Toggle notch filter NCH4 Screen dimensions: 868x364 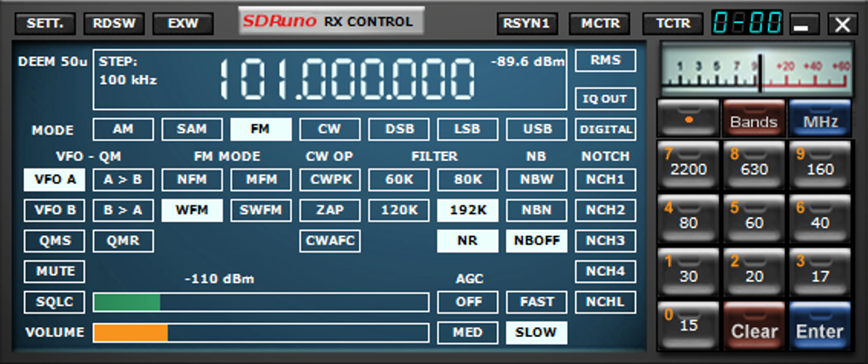tap(605, 272)
